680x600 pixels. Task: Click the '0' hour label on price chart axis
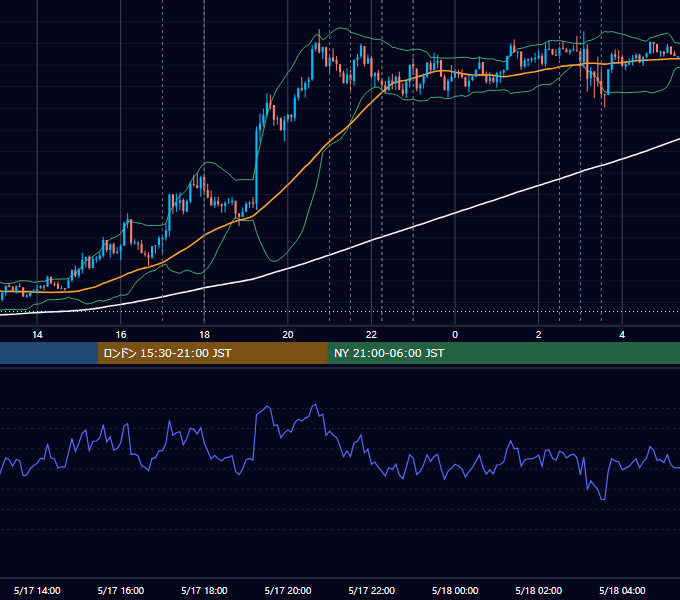click(x=455, y=335)
